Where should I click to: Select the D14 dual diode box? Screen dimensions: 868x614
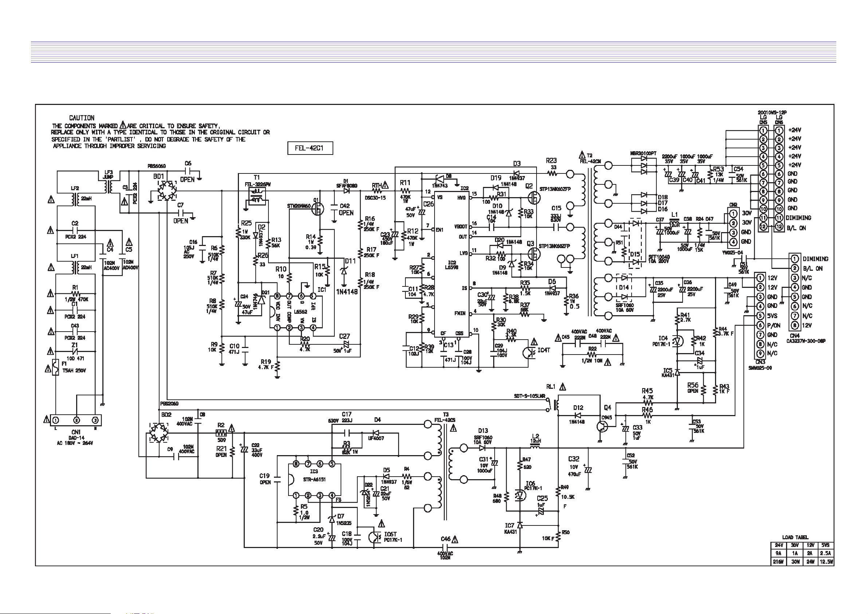[624, 288]
